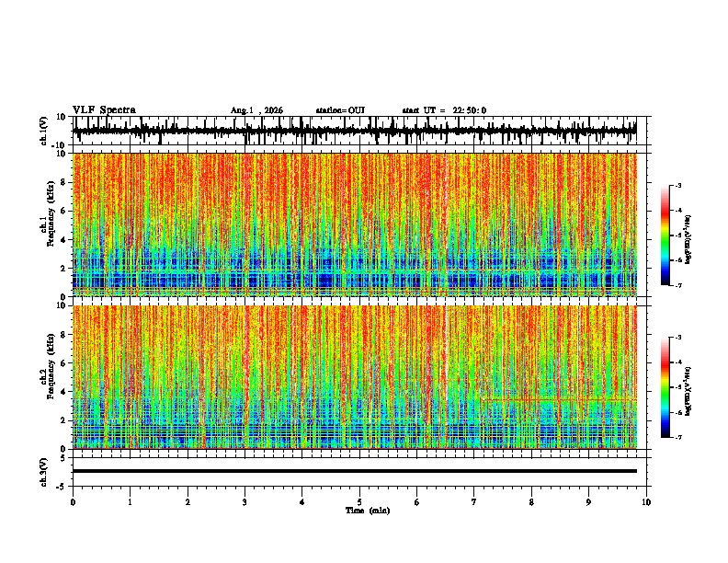The height and width of the screenshot is (563, 728).
Task: Click the ch.1 color bar "-3" label
Action: pyautogui.click(x=677, y=186)
